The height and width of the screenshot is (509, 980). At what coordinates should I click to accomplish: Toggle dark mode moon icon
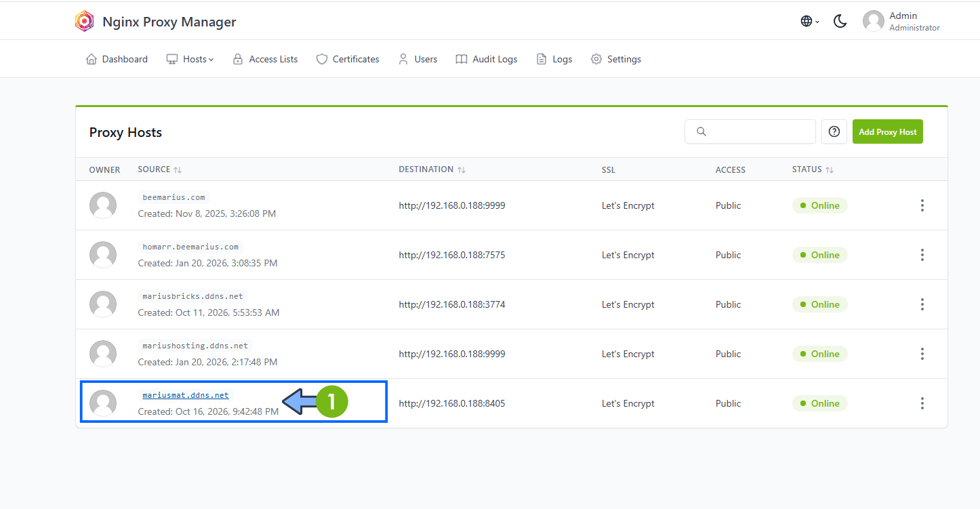[840, 21]
